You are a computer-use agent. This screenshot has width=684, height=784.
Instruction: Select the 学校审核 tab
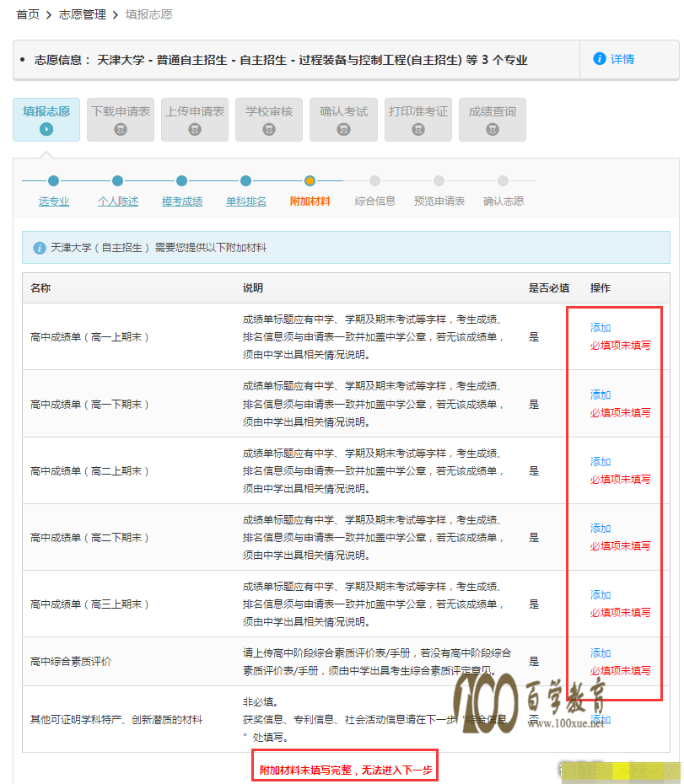tap(269, 120)
